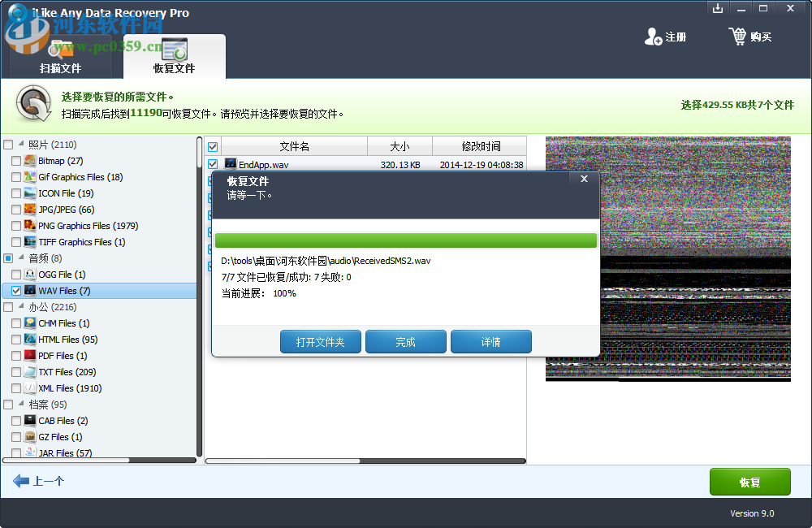
Task: Open the recovered folder via 打开文件夹 button
Action: click(x=320, y=341)
